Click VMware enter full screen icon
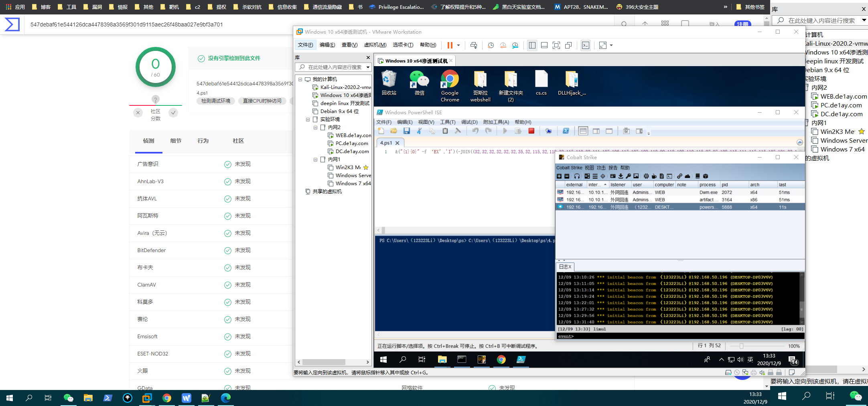The image size is (868, 406). [556, 45]
